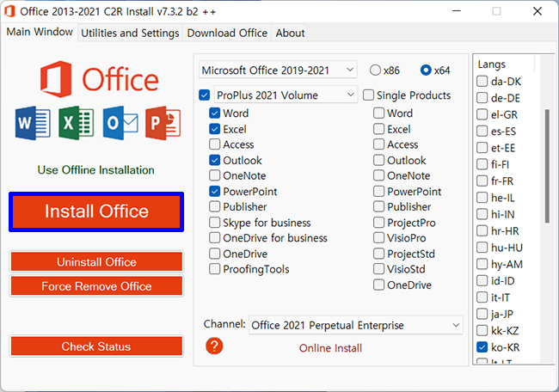Check OneNote under Single Products
The image size is (559, 392).
coord(378,175)
